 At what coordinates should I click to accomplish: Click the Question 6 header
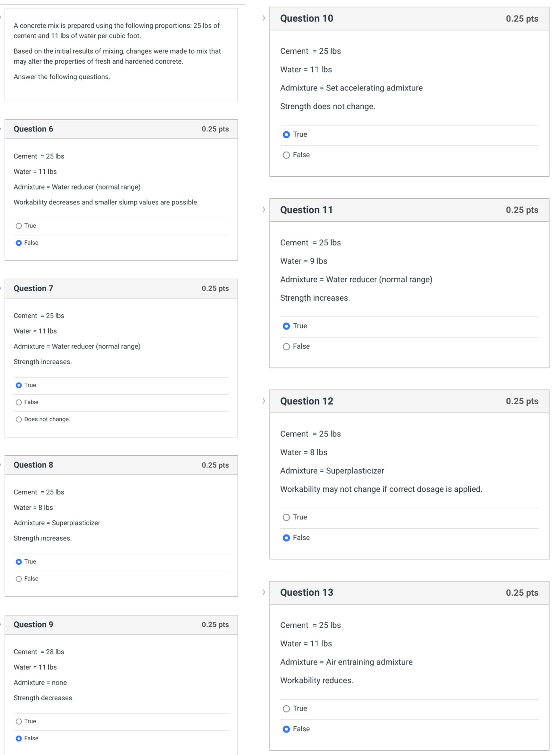coord(33,129)
